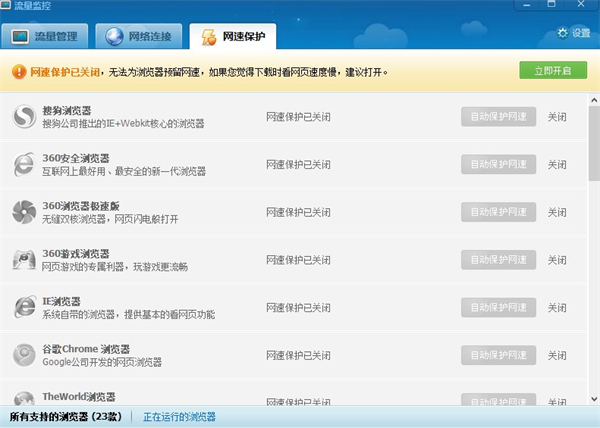Click the 360安全浏览器 name text
The width and height of the screenshot is (600, 428).
[x=76, y=158]
